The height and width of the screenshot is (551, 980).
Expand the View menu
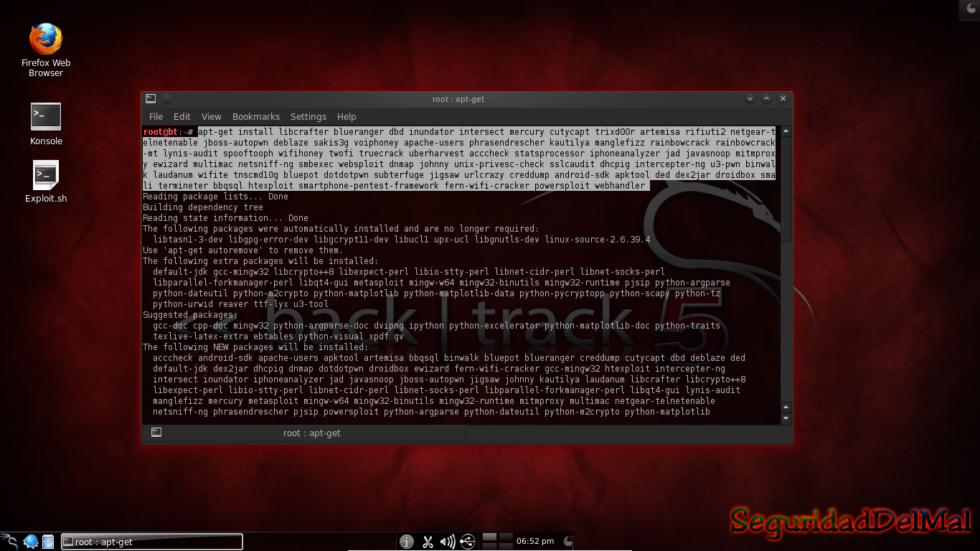click(x=211, y=116)
